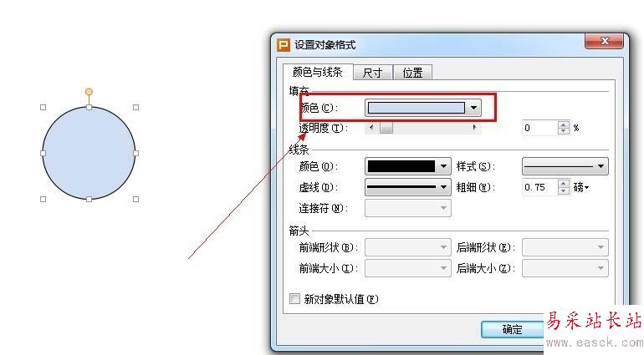Click the right middle resize handle of circle
Viewport: 644px width, 355px height.
click(136, 153)
